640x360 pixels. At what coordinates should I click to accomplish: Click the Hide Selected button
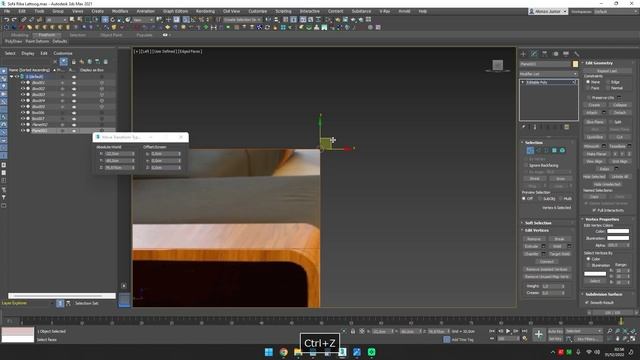[x=594, y=177]
